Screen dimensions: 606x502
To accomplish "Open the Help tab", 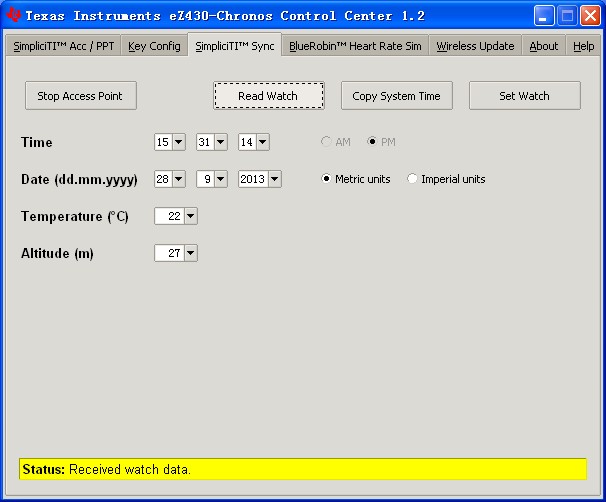I will [583, 46].
